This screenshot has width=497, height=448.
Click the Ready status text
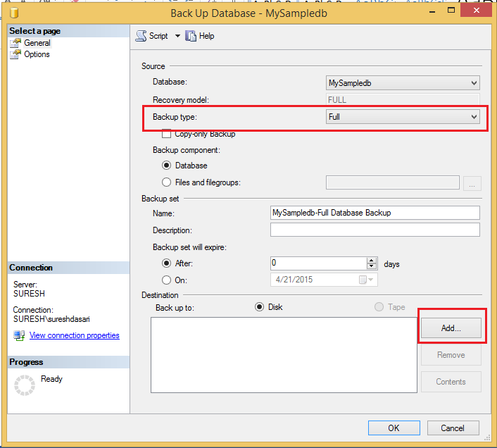51,379
